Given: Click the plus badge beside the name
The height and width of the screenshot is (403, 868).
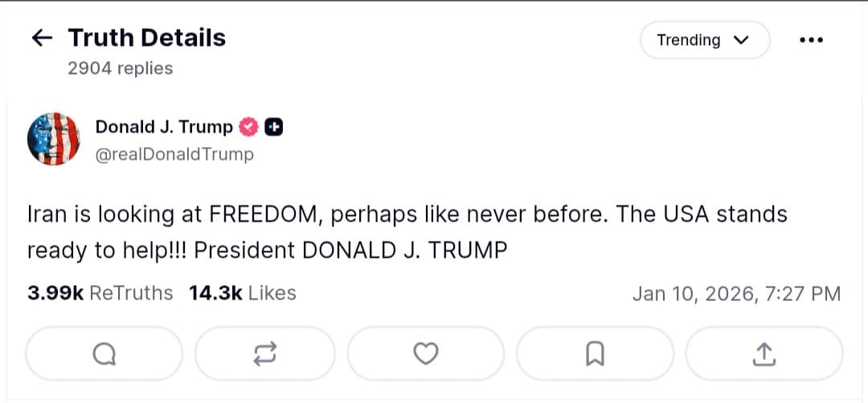Looking at the screenshot, I should point(274,127).
